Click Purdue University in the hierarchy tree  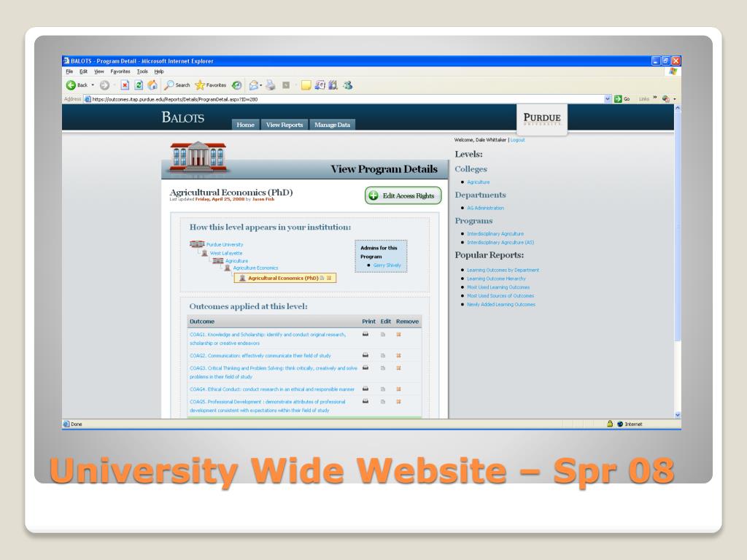[225, 244]
